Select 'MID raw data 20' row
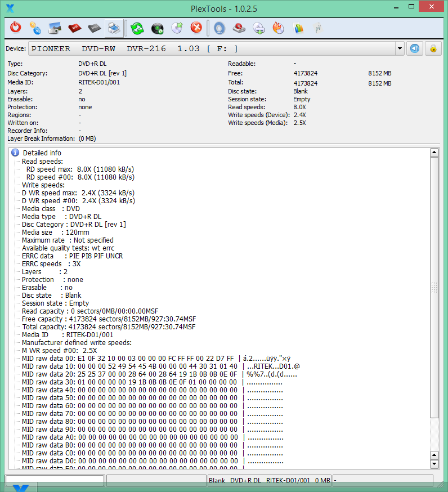Image resolution: width=448 pixels, height=492 pixels. (x=159, y=374)
